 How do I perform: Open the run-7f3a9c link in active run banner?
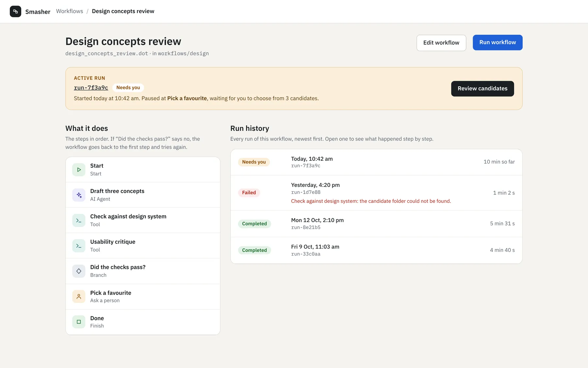[x=91, y=88]
